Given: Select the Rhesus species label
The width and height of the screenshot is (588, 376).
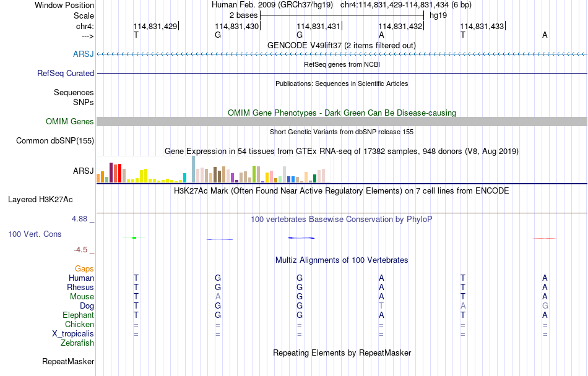Looking at the screenshot, I should (80, 287).
